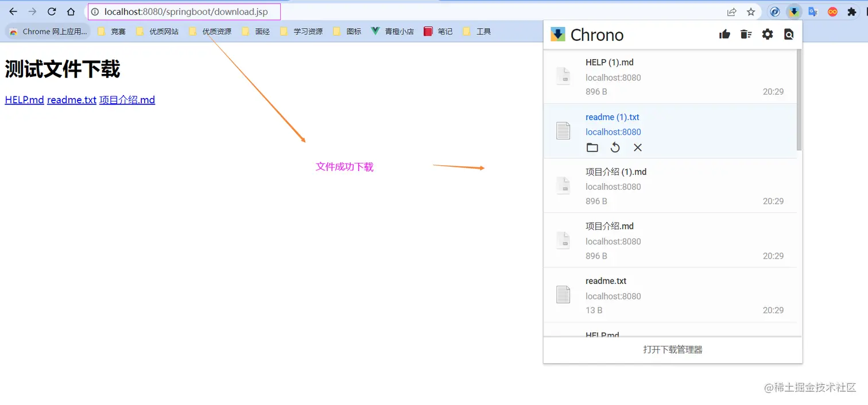868x405 pixels.
Task: Click 打开下载管理器 button
Action: pyautogui.click(x=673, y=349)
